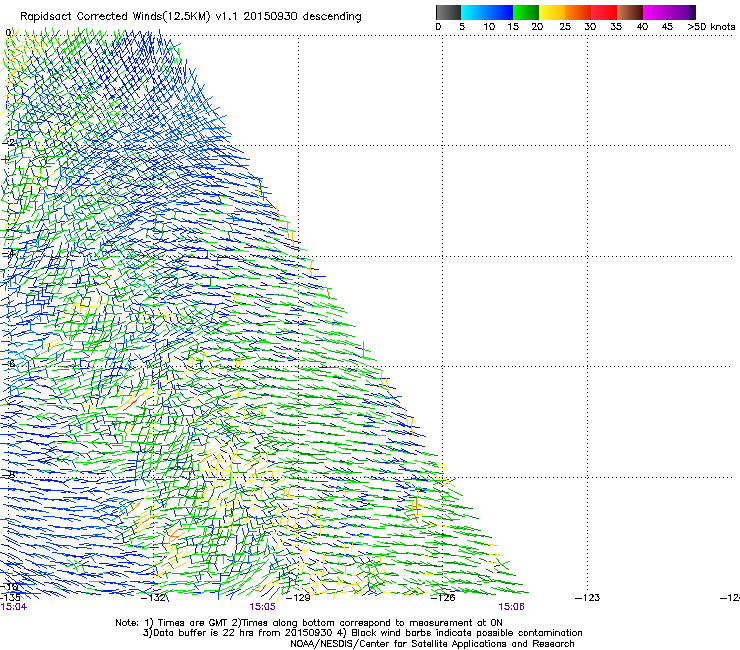The height and width of the screenshot is (650, 740).
Task: Click the purple 45-50 knots legend color
Action: [x=682, y=12]
